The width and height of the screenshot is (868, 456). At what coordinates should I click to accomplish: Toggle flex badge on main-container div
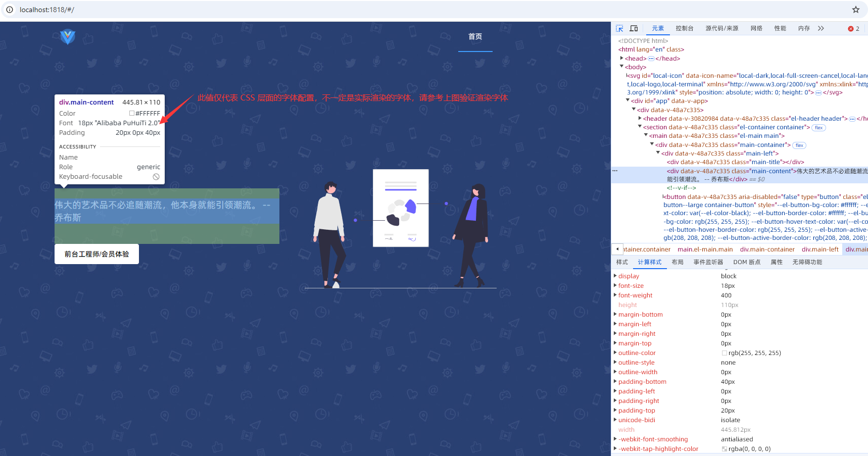coord(799,145)
